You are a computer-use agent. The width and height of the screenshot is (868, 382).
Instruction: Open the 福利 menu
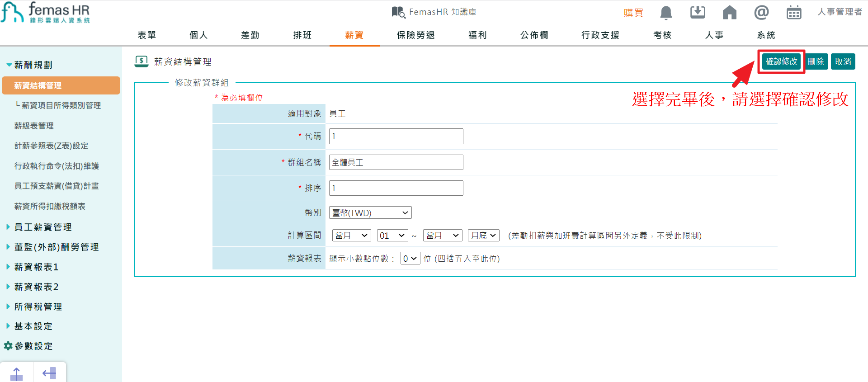(477, 35)
